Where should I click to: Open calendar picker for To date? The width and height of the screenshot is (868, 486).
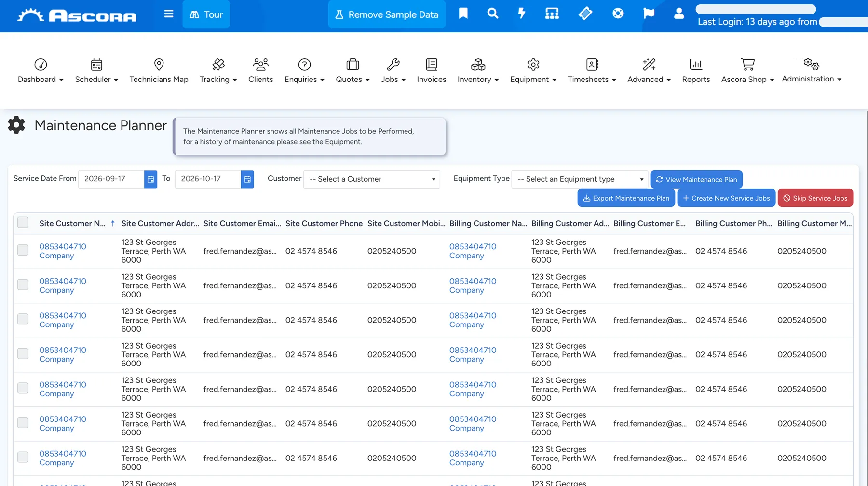[247, 179]
